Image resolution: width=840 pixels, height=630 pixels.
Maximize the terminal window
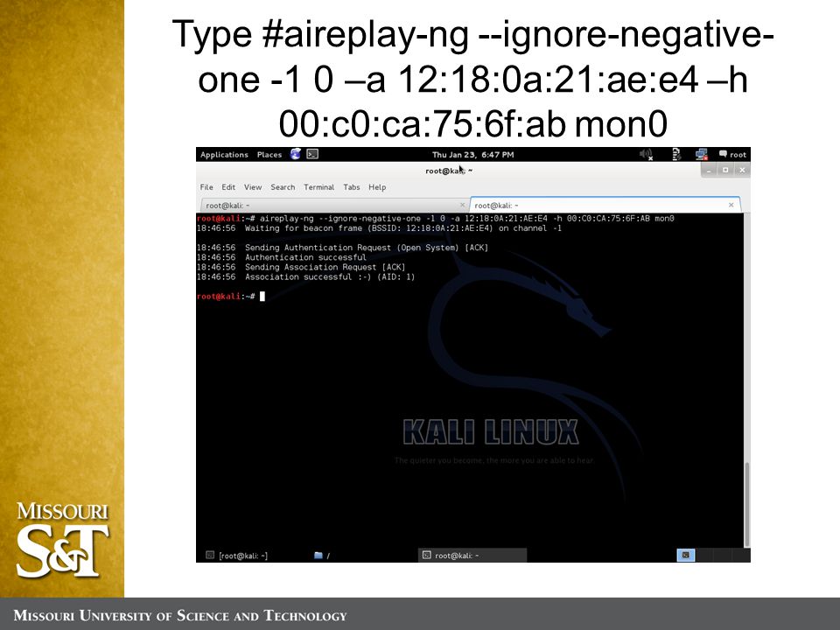click(725, 171)
